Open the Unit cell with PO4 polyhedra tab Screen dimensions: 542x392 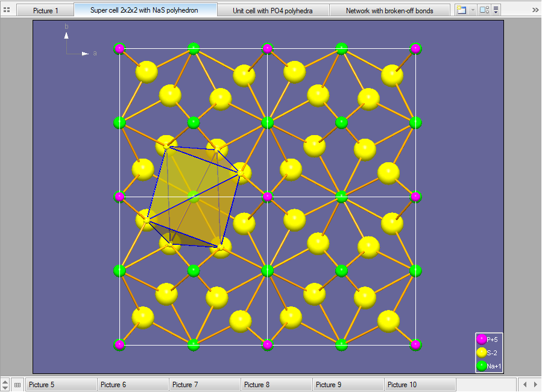(273, 10)
